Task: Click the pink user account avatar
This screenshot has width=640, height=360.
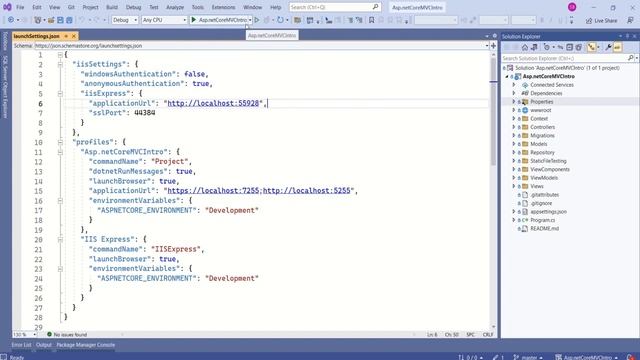Action: coord(572,7)
